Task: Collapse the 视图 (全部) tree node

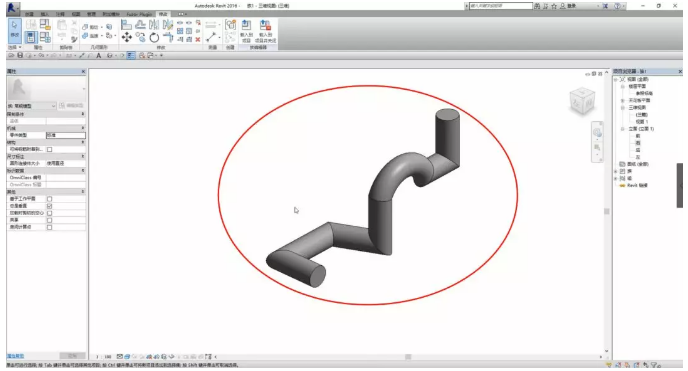Action: [x=616, y=79]
